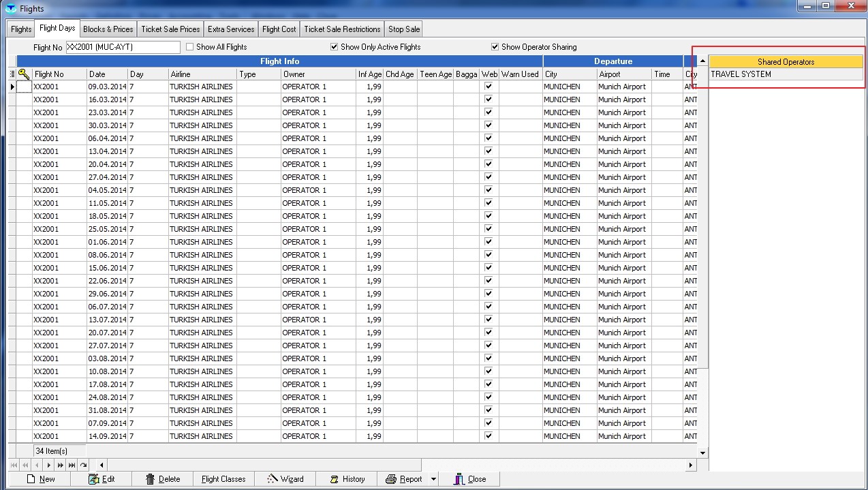
Task: Click the Flight No input field
Action: click(x=123, y=47)
